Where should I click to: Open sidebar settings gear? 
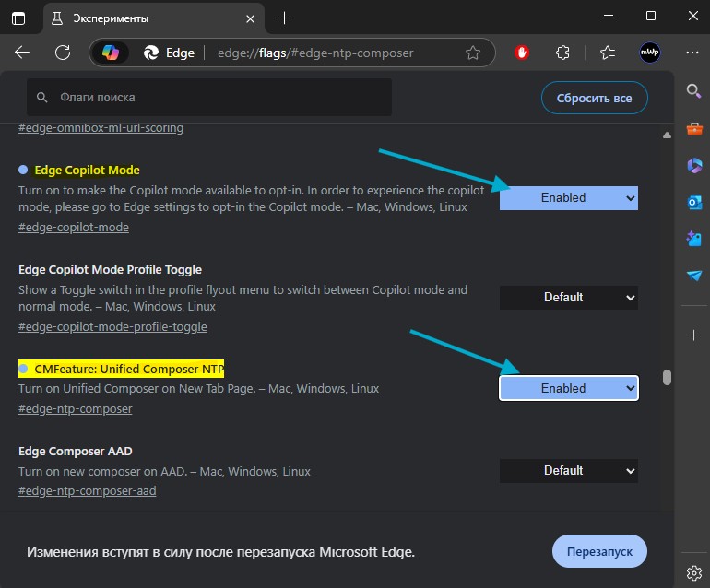pyautogui.click(x=693, y=573)
